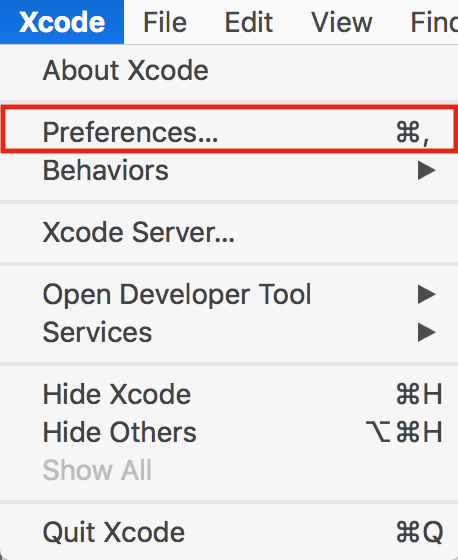Choose Hide Xcode
The image size is (458, 560).
click(x=229, y=394)
